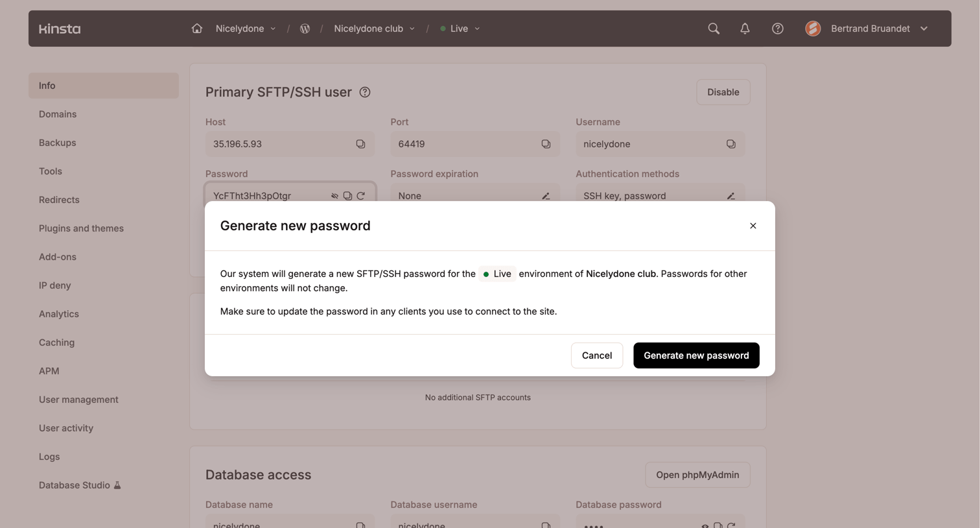Disable the primary SFTP/SSH user

(723, 92)
